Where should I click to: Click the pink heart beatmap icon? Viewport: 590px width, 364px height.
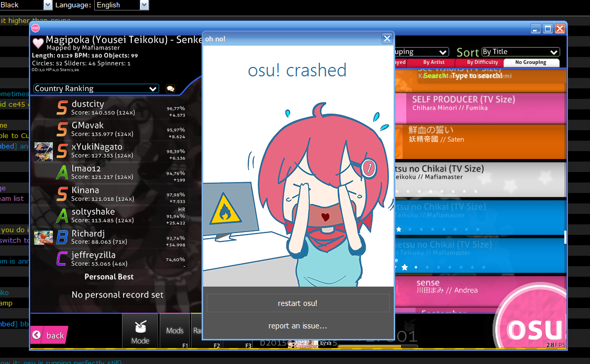coord(38,43)
